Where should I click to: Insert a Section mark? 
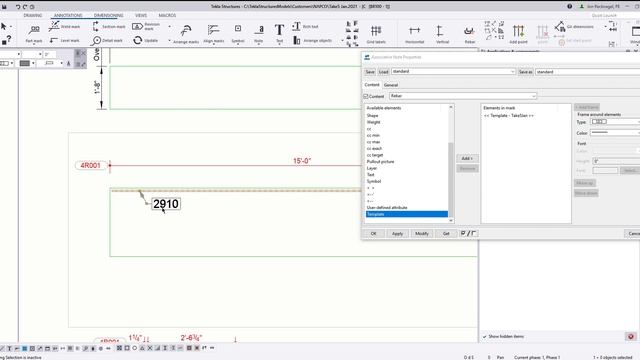[109, 27]
